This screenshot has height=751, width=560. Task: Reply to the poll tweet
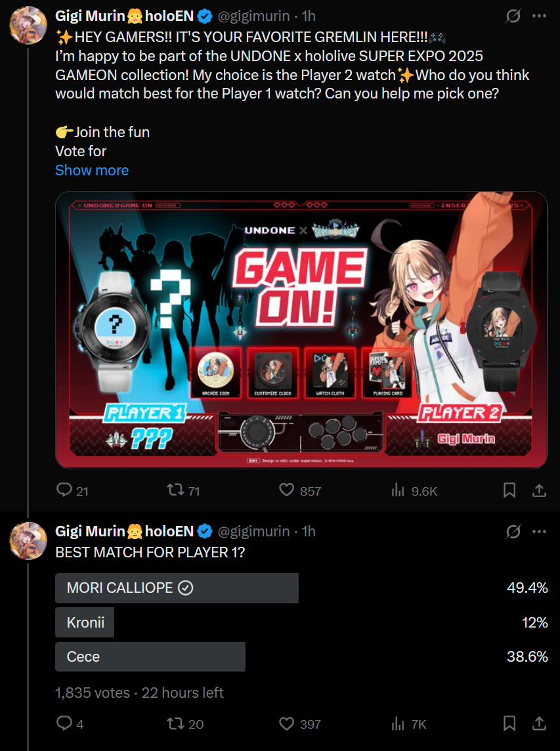click(x=64, y=723)
